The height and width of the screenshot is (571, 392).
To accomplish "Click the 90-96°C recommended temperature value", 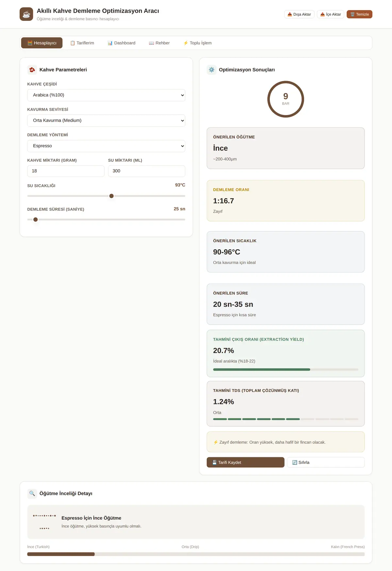I will (x=226, y=252).
